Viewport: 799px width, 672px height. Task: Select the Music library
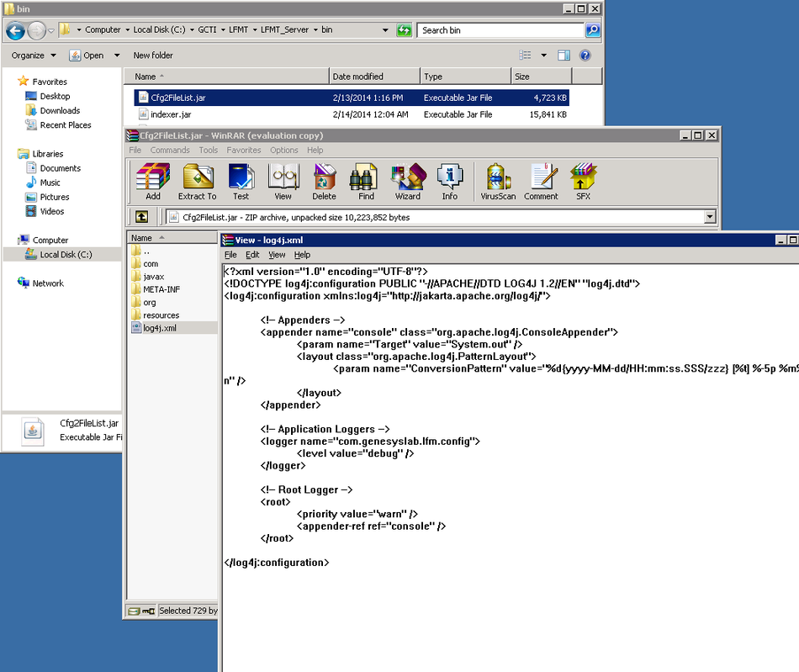click(50, 183)
